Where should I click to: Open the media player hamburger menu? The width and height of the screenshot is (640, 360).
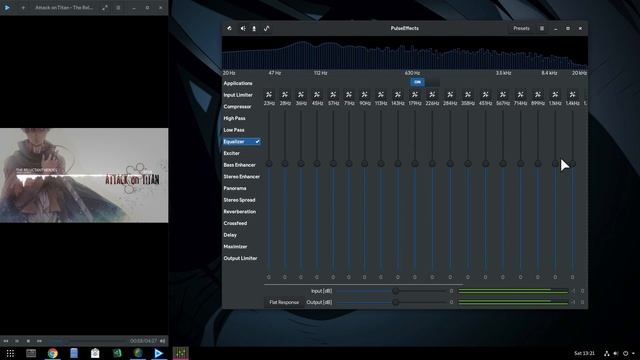(118, 7)
